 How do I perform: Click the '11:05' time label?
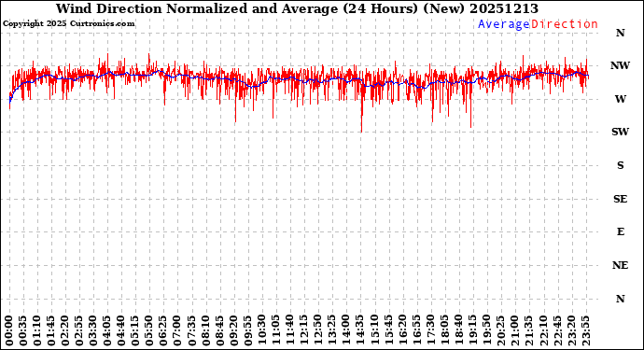coord(275,330)
